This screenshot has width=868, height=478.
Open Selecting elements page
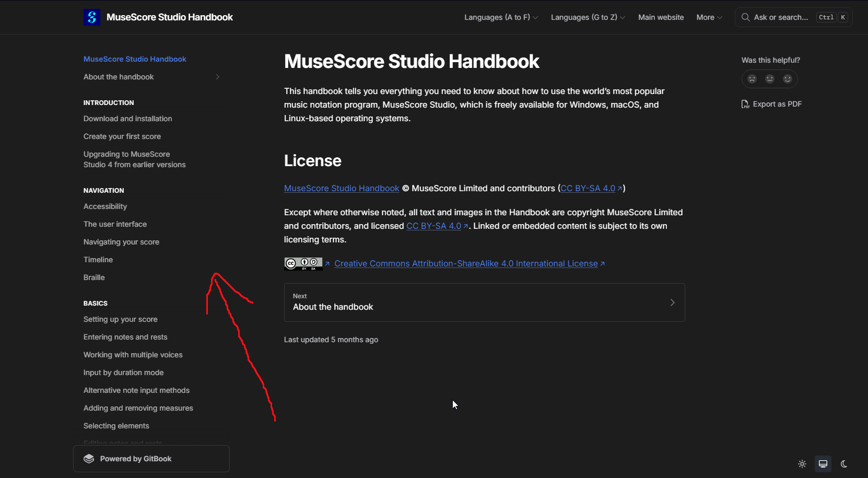tap(116, 426)
